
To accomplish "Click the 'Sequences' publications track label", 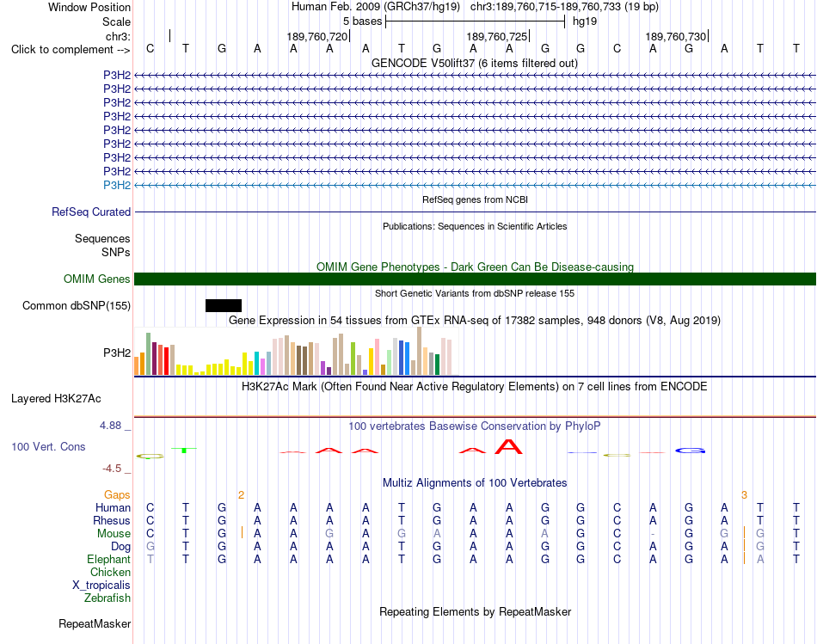I will [x=102, y=239].
